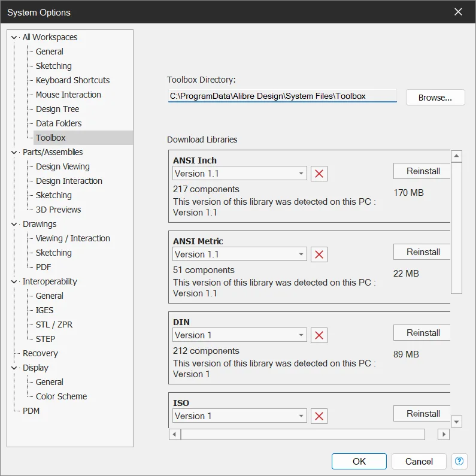Collapse the Interoperability tree node
The image size is (476, 476).
14,282
